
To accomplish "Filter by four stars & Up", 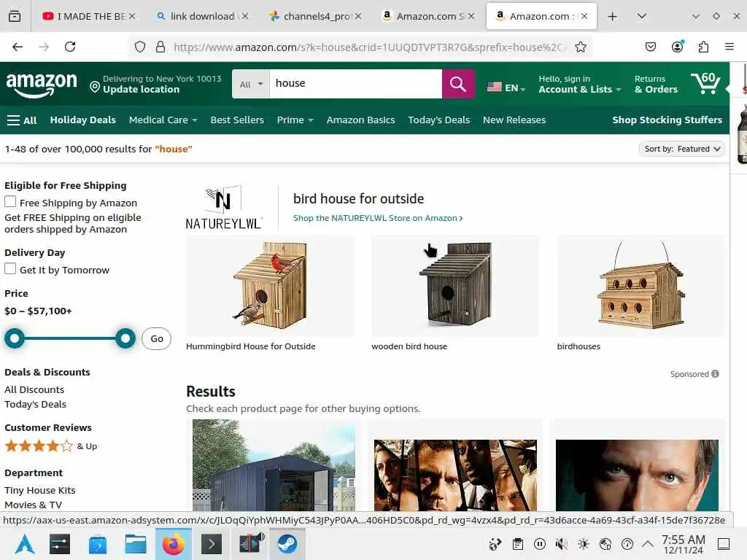I will point(51,446).
